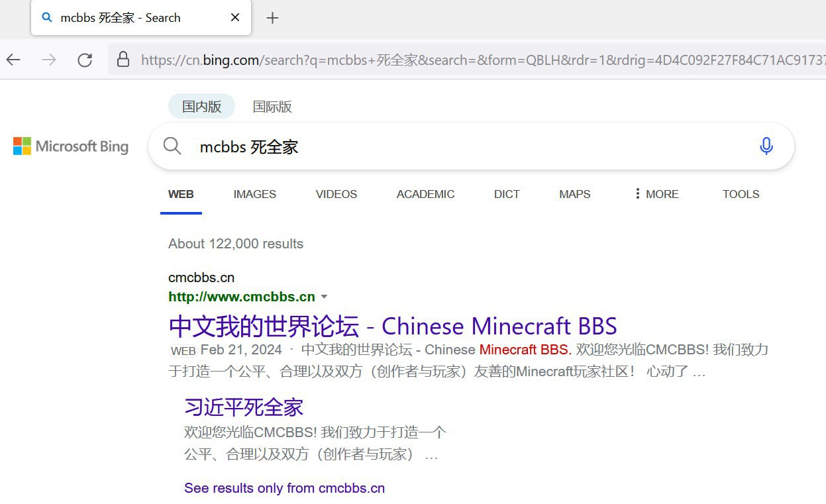
Task: Click the padlock site info icon
Action: click(x=123, y=60)
